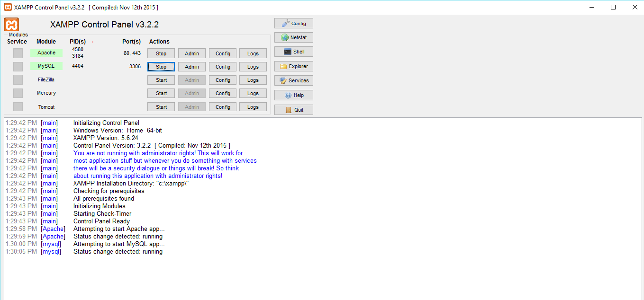
Task: Enable Apache as a Windows service
Action: point(18,53)
